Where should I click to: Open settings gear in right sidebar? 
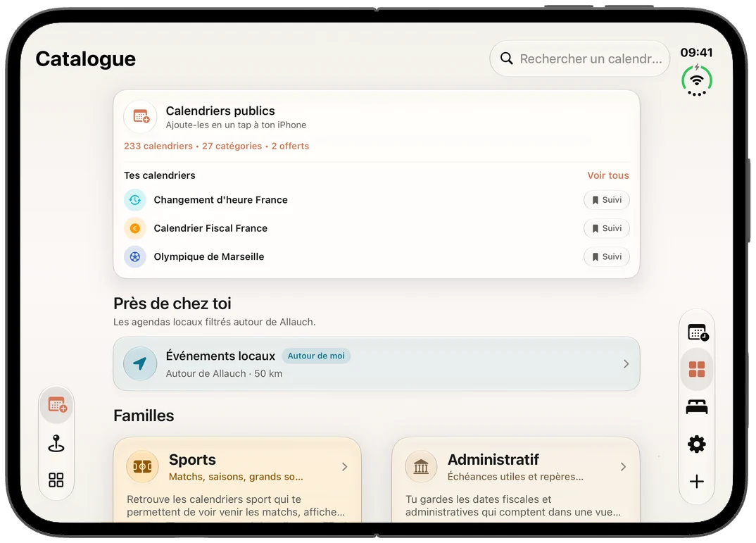click(697, 444)
